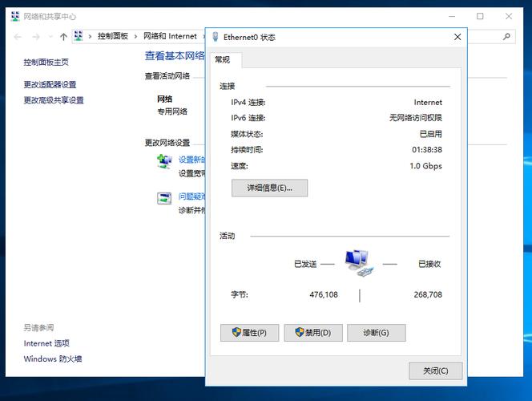Close dialog using 关闭(C) button
Viewport: 532px width, 401px height.
[436, 371]
